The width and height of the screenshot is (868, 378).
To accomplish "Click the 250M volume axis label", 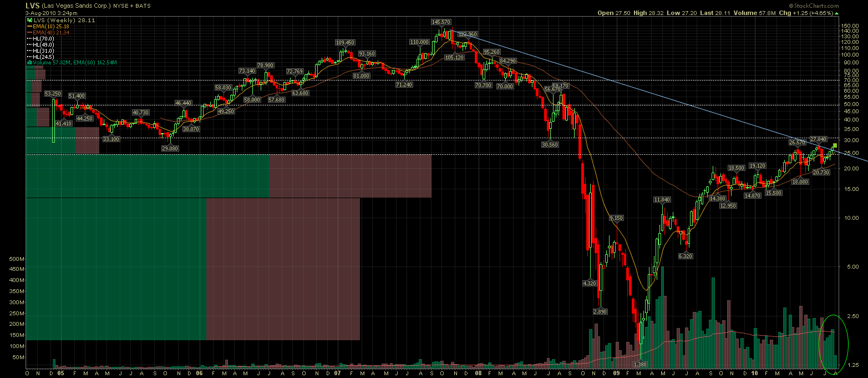I will pos(17,313).
